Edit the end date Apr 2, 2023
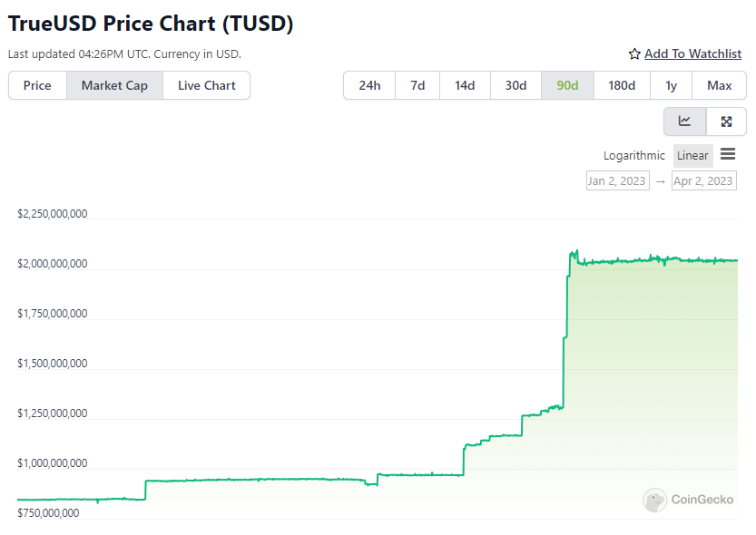 (x=704, y=180)
